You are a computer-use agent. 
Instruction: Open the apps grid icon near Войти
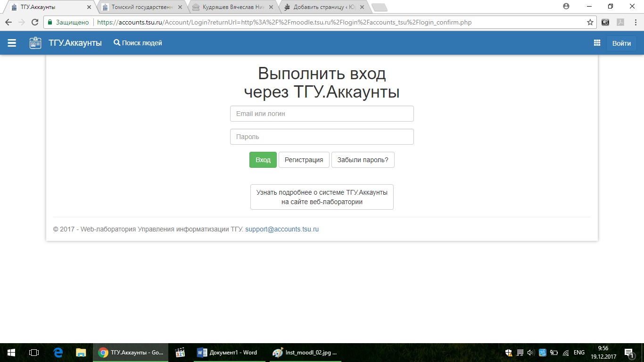[597, 42]
